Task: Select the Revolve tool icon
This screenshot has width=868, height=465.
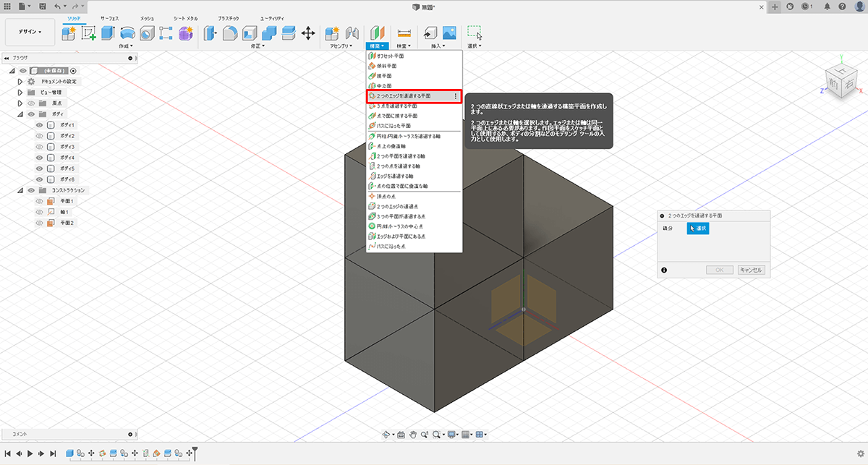Action: [x=128, y=33]
